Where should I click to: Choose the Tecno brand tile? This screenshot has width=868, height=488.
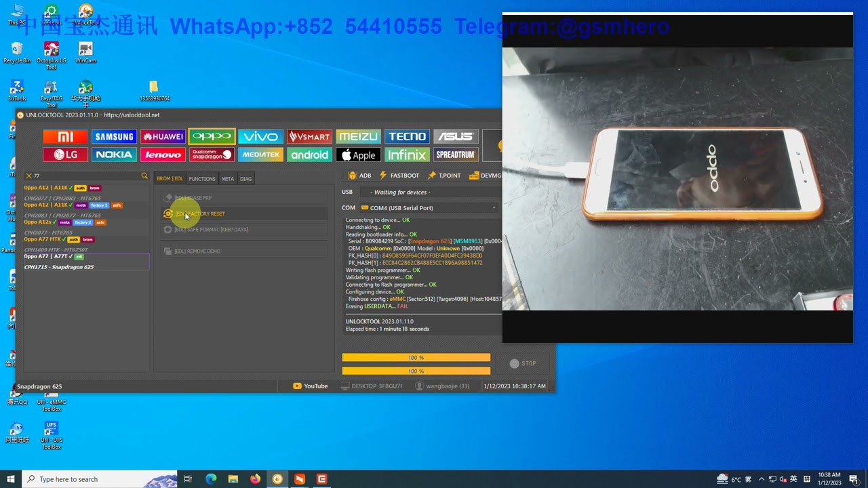(407, 137)
